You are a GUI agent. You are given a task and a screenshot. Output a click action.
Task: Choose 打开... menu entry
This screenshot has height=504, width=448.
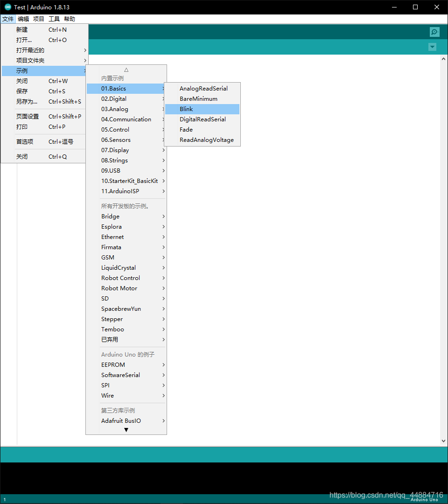45,40
